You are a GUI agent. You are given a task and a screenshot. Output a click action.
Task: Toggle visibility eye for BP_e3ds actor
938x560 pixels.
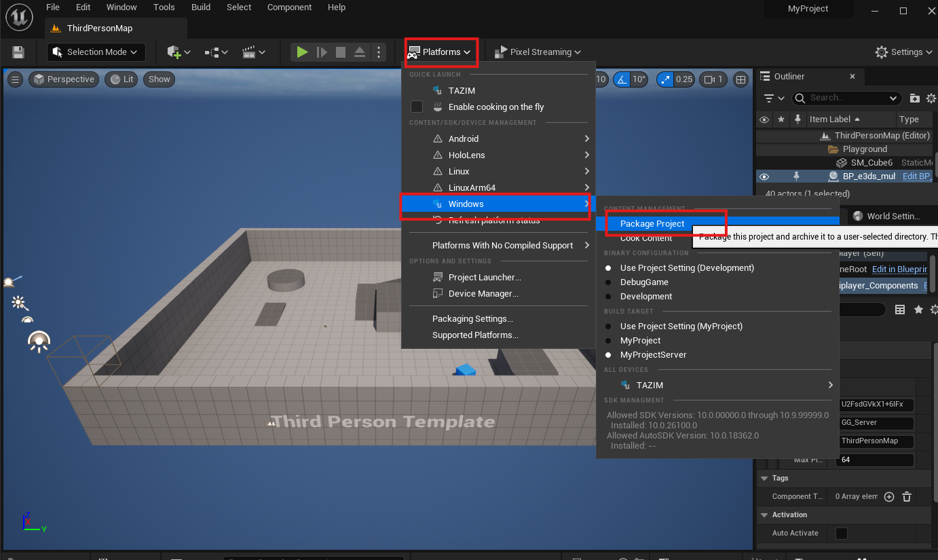[x=764, y=176]
